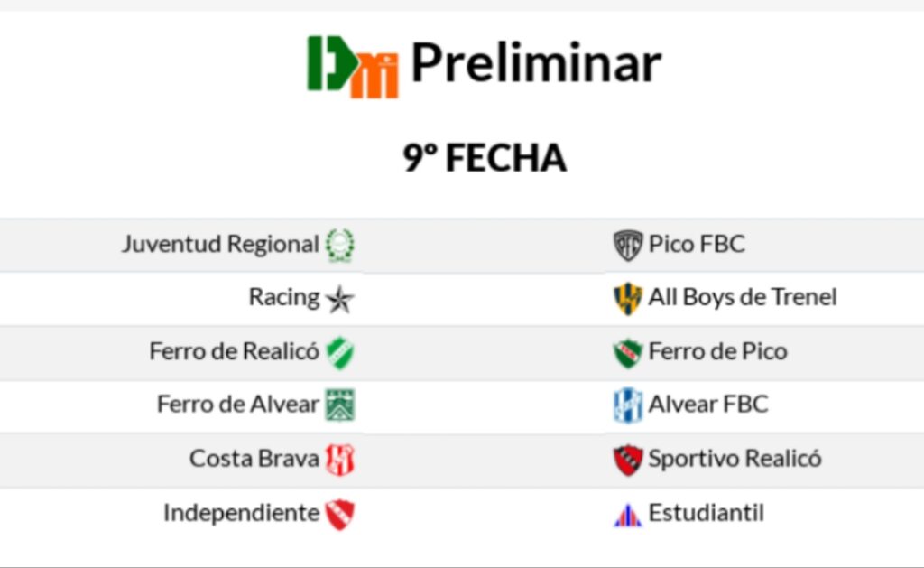Screen dimensions: 924x568
Task: Click the Preliminar title text
Action: [536, 63]
